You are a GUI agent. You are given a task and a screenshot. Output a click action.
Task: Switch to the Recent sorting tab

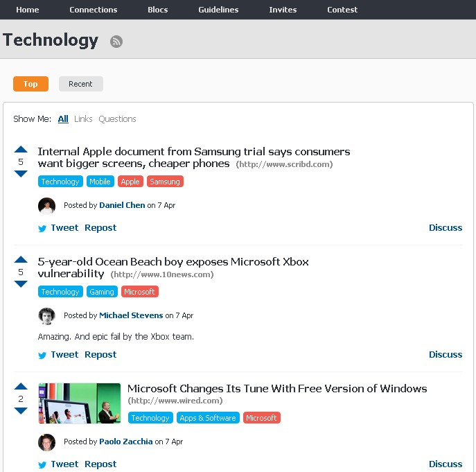80,84
